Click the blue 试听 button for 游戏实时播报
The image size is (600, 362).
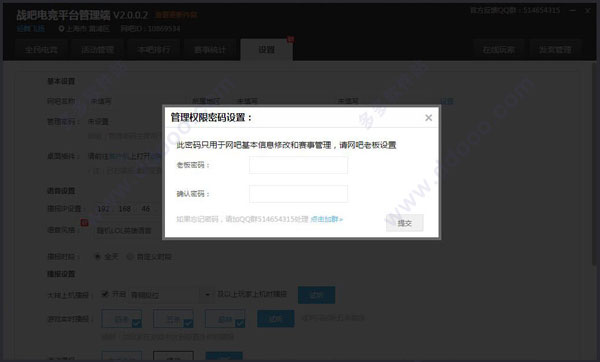point(276,318)
